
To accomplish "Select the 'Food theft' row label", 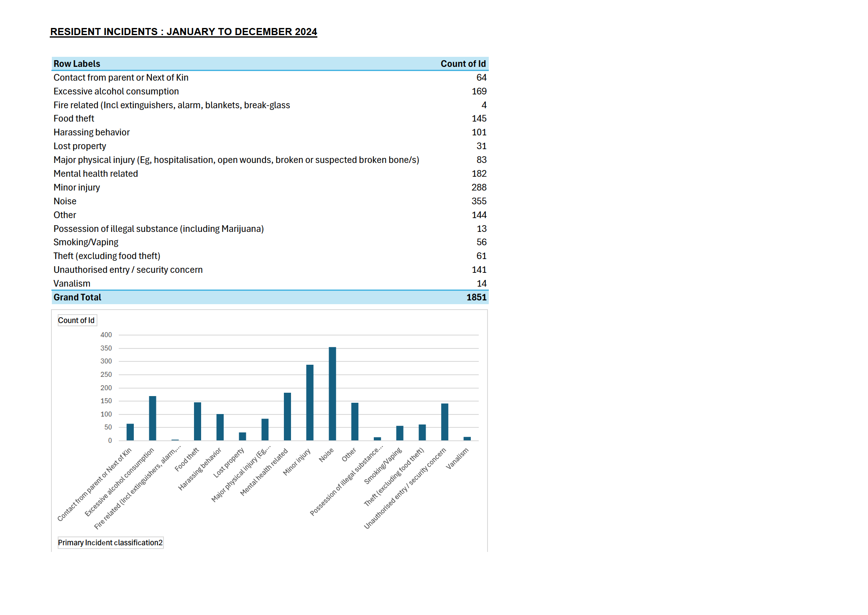I will [x=74, y=119].
